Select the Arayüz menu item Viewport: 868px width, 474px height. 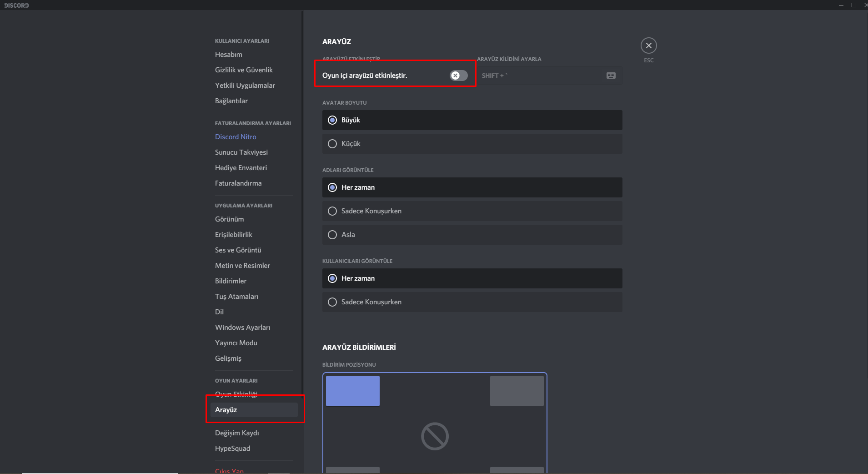254,410
